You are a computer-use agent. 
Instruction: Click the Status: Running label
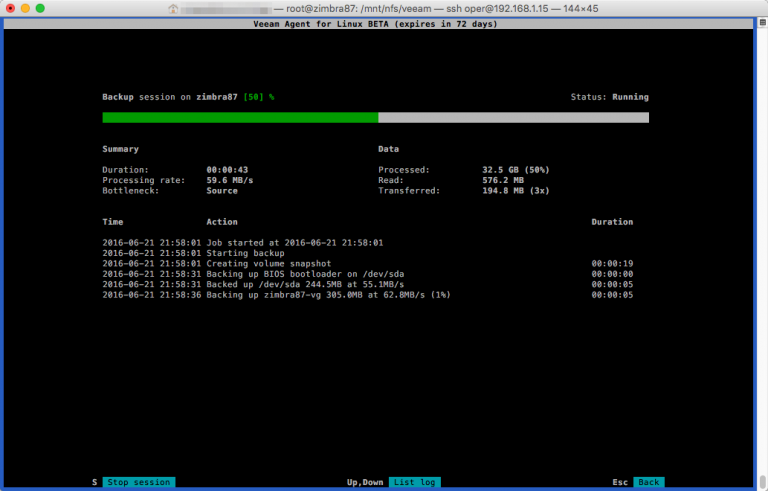click(x=609, y=97)
